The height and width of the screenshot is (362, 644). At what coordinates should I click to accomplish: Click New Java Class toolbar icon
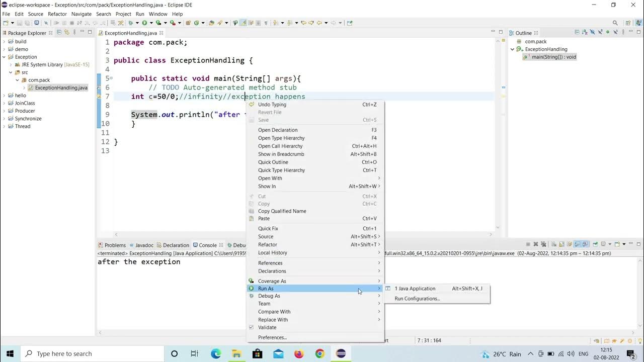[x=196, y=23]
